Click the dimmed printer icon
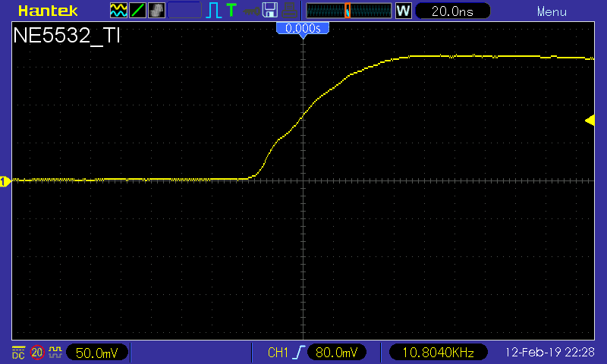Image resolution: width=607 pixels, height=364 pixels. (x=289, y=11)
